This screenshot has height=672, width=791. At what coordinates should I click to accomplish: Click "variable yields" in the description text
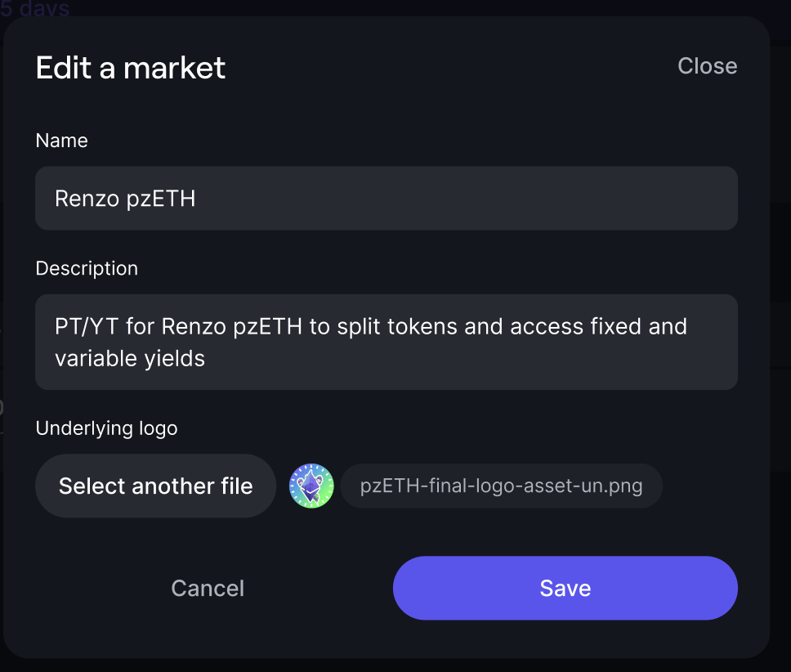point(130,358)
